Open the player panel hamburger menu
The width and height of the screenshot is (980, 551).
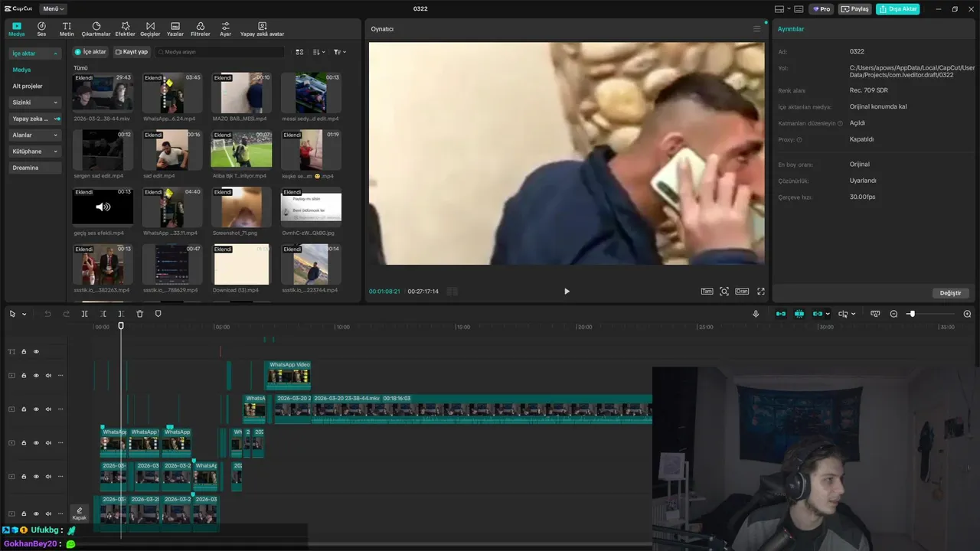point(757,29)
